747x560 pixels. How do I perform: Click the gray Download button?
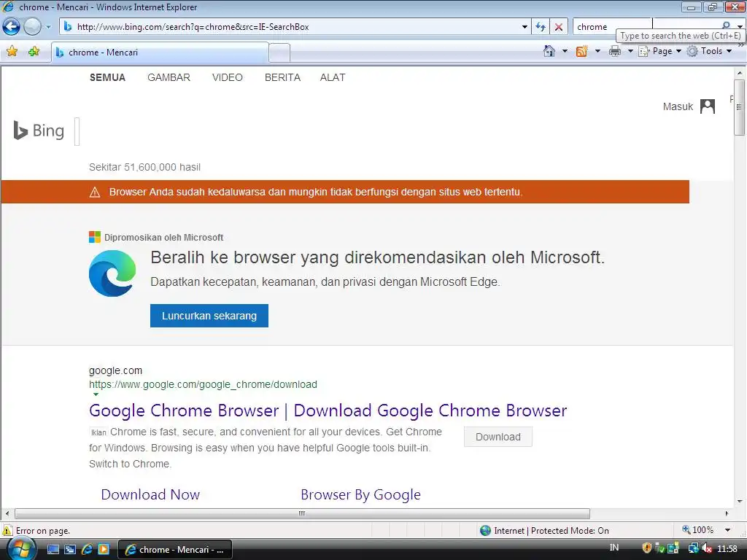(498, 437)
